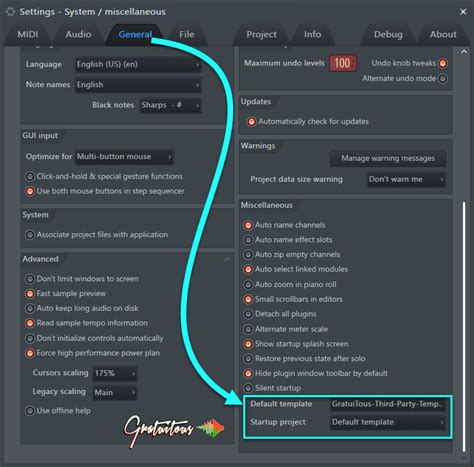Open the MIDI settings tab
This screenshot has height=467, width=474.
coord(28,34)
